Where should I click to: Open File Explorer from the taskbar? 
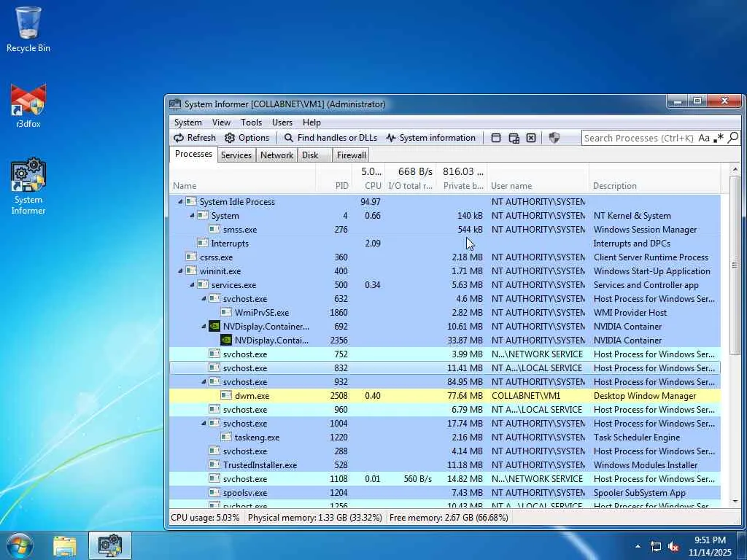(x=65, y=546)
